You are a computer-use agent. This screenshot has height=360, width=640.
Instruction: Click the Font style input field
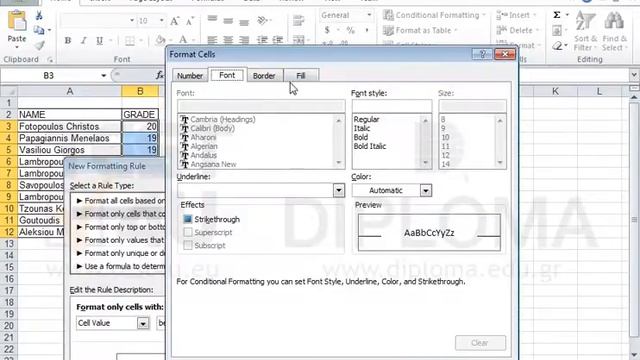click(392, 106)
